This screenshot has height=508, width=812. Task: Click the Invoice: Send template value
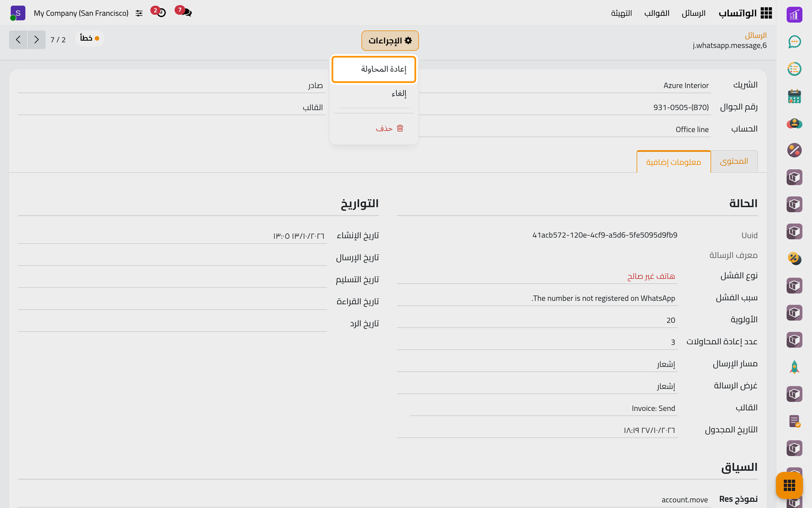click(653, 409)
